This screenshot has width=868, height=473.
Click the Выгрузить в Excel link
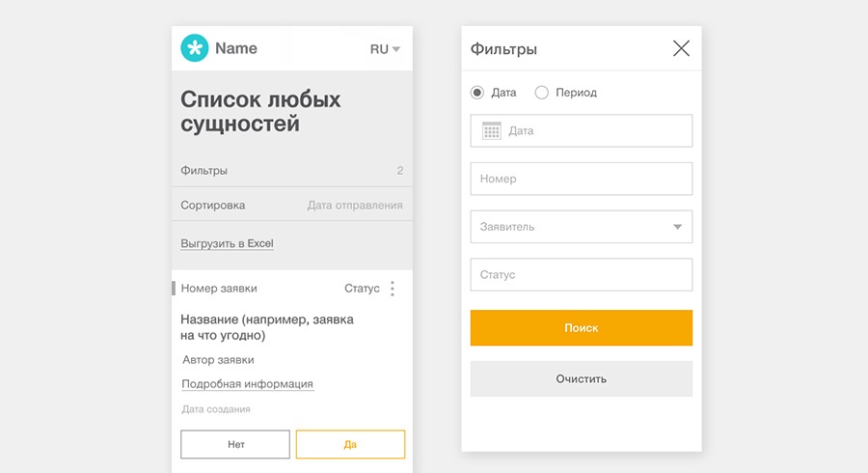point(227,243)
